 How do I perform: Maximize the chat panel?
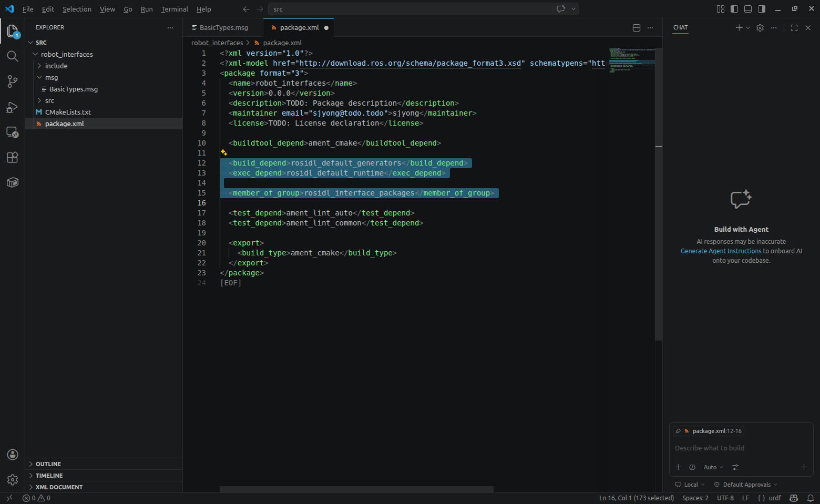pos(794,28)
